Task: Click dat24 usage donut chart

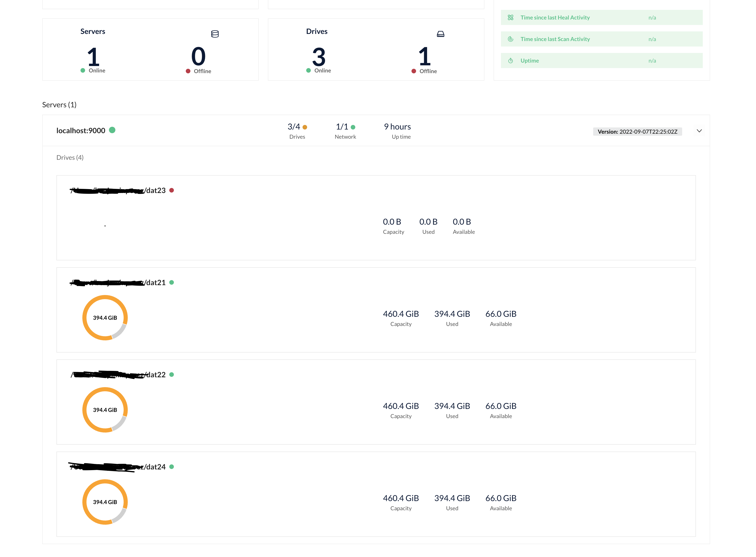Action: click(x=105, y=502)
